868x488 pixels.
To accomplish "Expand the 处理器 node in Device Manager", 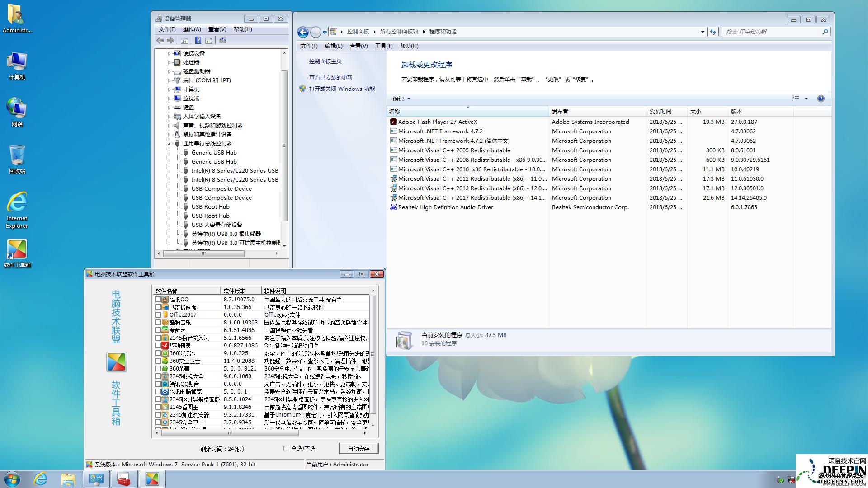I will tap(170, 62).
